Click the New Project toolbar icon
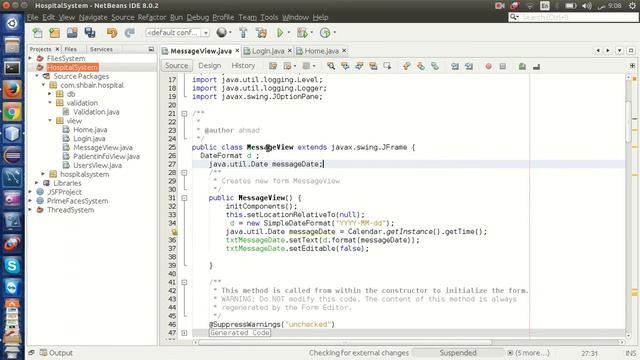The image size is (640, 360). pos(54,32)
